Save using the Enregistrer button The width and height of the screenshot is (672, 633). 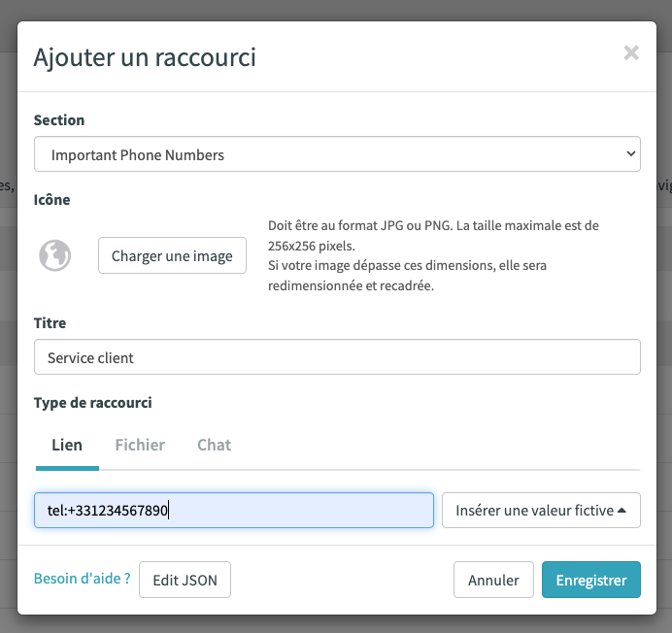(x=591, y=580)
